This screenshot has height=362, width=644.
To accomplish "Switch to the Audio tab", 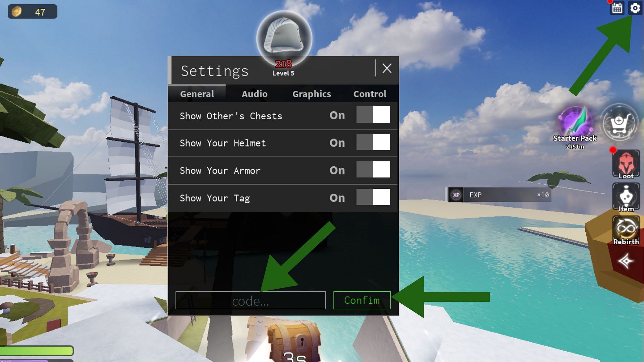I will [254, 93].
